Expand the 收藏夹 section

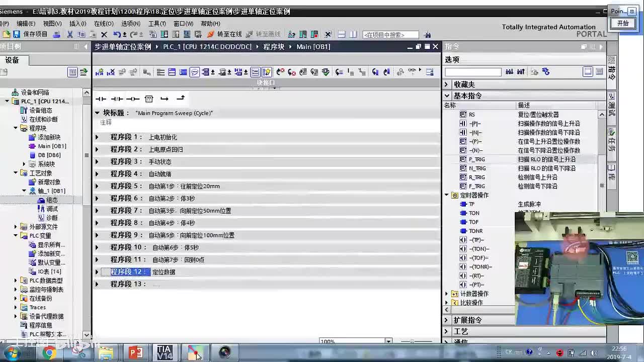446,84
